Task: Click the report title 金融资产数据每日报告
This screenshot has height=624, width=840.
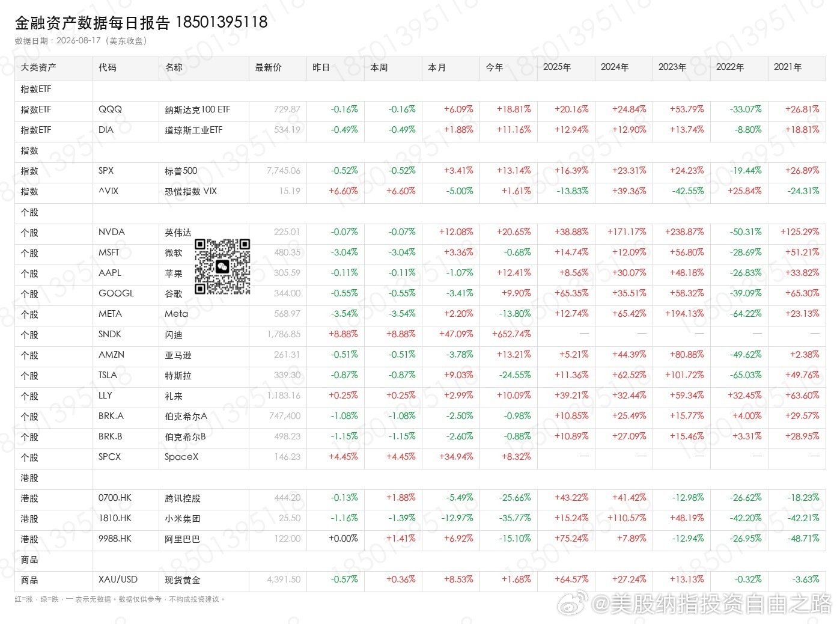Action: point(93,23)
